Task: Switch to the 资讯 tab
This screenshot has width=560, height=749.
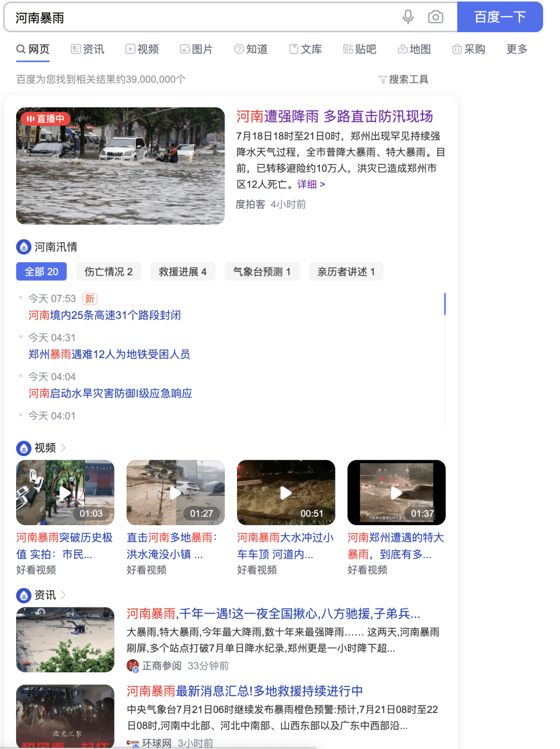Action: pos(88,49)
